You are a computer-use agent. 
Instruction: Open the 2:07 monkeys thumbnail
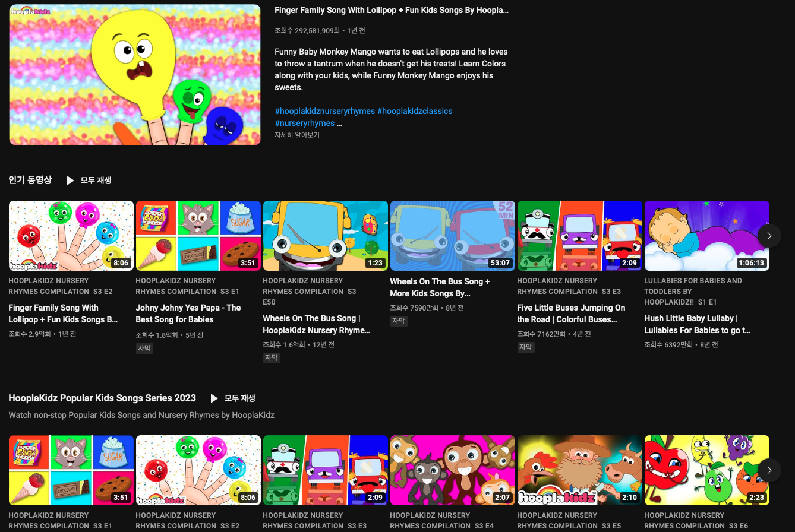tap(453, 470)
